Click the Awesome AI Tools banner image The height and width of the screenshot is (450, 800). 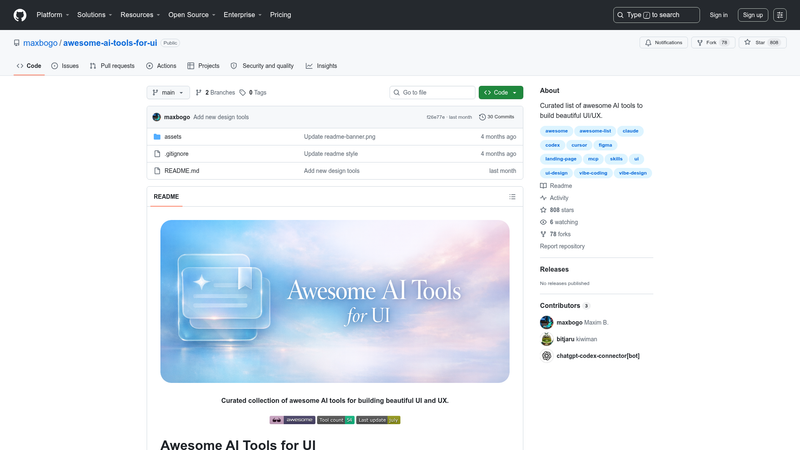(335, 302)
